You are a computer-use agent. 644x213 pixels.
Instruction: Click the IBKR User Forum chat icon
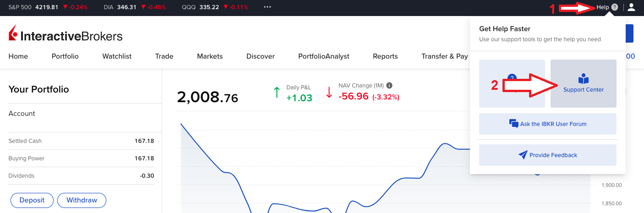pyautogui.click(x=514, y=124)
